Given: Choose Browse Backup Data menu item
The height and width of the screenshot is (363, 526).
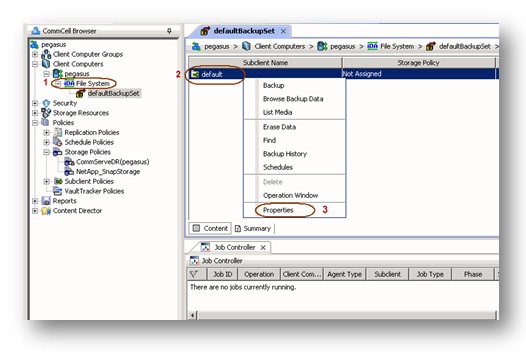Looking at the screenshot, I should coord(295,99).
